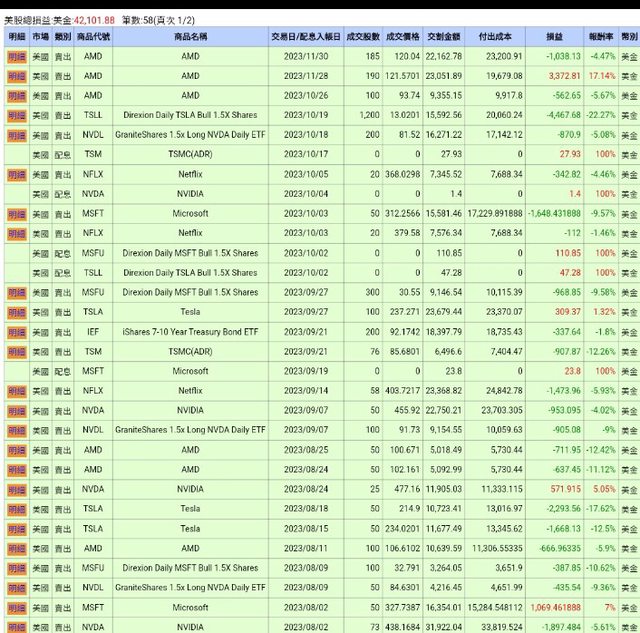Click 明細 for IEF Treasury Bond ETF row
Screen dimensions: 640x633
point(16,331)
